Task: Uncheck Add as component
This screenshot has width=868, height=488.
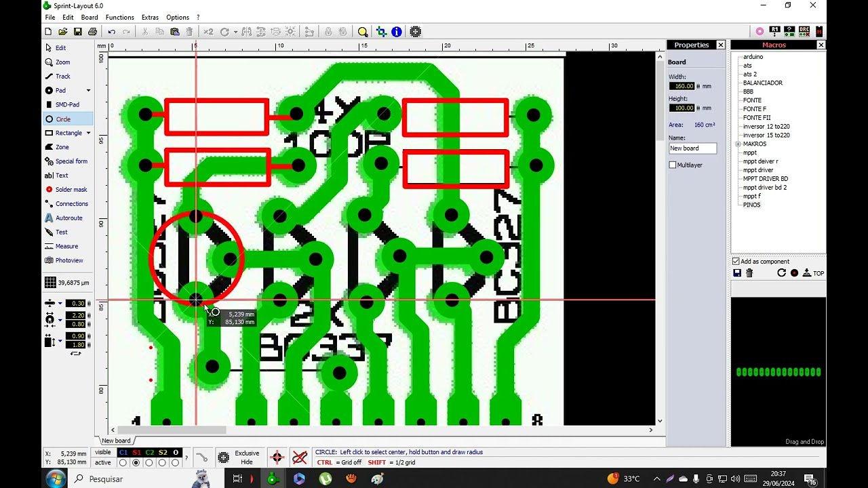Action: pos(736,261)
